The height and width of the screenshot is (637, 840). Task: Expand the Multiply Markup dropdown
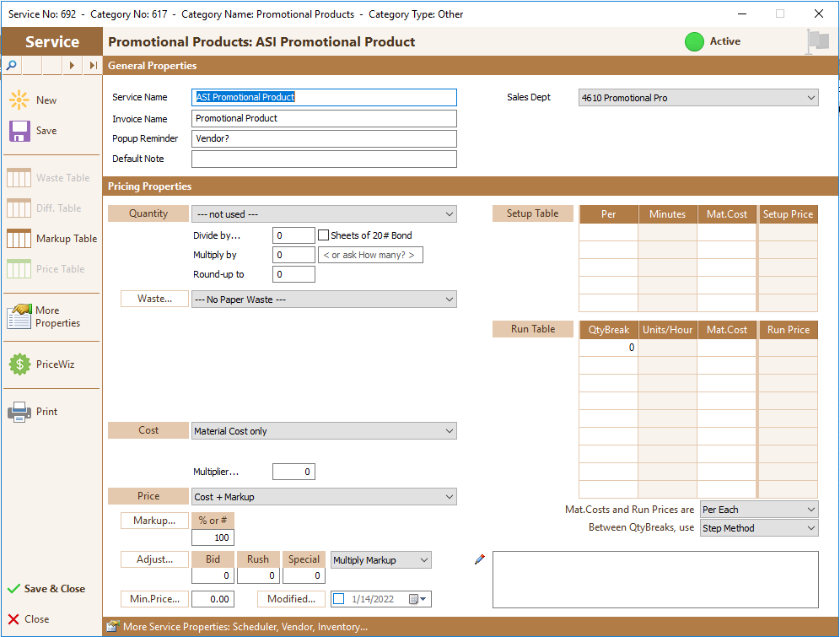click(x=381, y=560)
